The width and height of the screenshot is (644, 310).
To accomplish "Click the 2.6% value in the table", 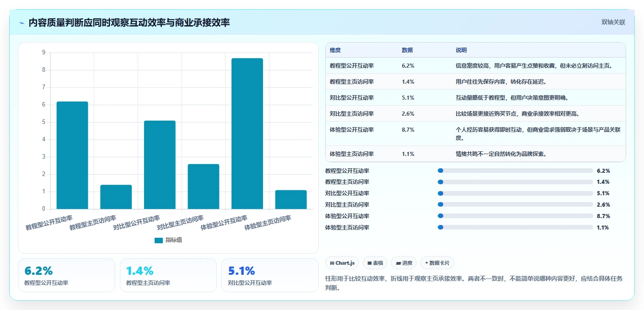I will coord(408,114).
